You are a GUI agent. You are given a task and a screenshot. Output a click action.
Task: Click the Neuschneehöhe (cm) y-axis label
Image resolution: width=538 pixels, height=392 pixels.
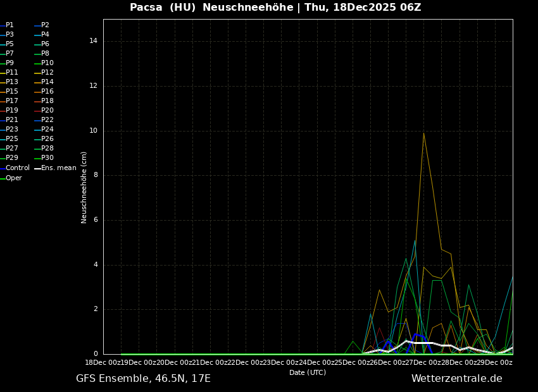[84, 187]
